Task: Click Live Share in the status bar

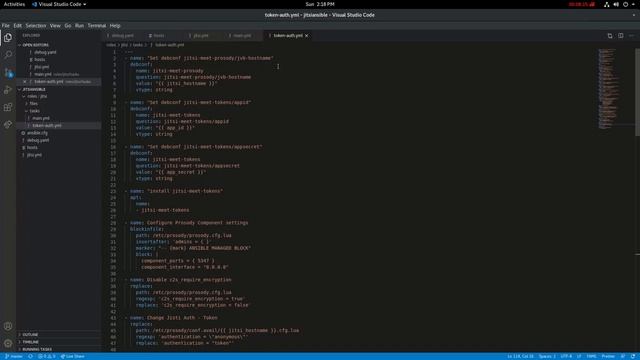Action: tap(73, 356)
